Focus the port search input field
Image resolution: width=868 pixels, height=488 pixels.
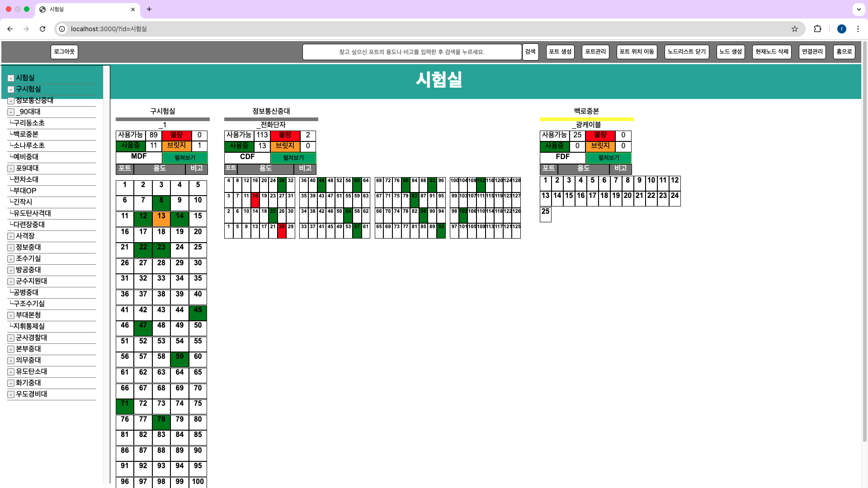(x=412, y=52)
